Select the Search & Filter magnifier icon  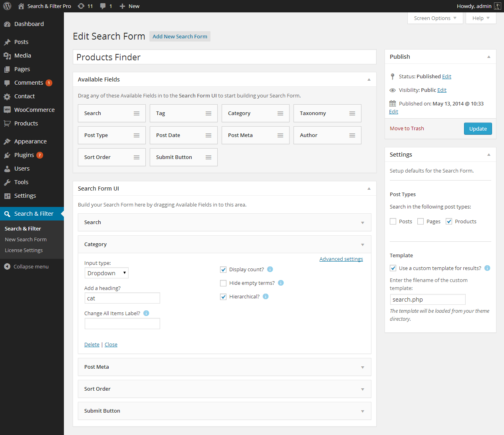7,213
